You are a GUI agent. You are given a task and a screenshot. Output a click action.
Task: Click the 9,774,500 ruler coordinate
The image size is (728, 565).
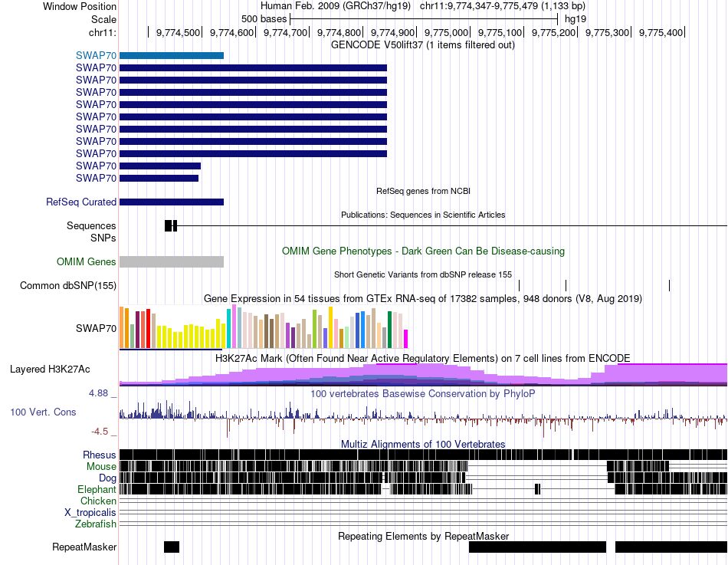tap(178, 32)
